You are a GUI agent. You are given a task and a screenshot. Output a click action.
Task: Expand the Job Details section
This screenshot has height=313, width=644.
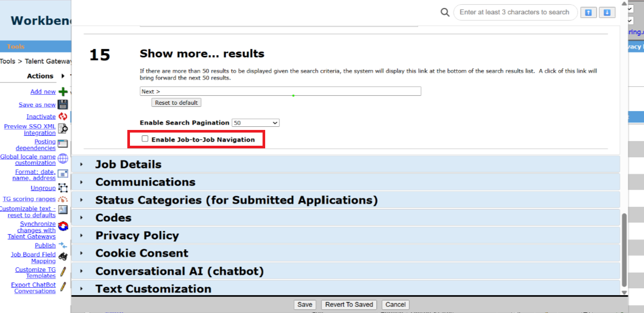(128, 165)
